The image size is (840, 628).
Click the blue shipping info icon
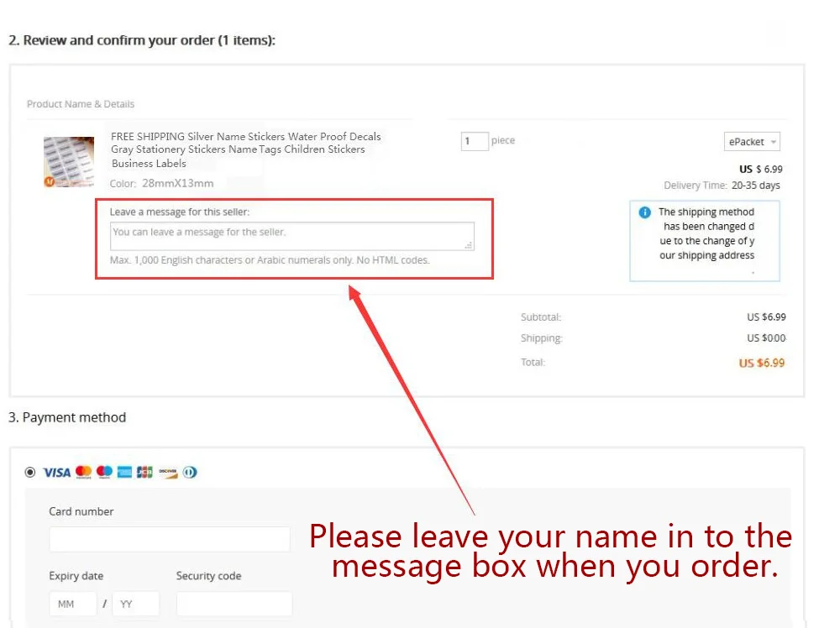(644, 212)
